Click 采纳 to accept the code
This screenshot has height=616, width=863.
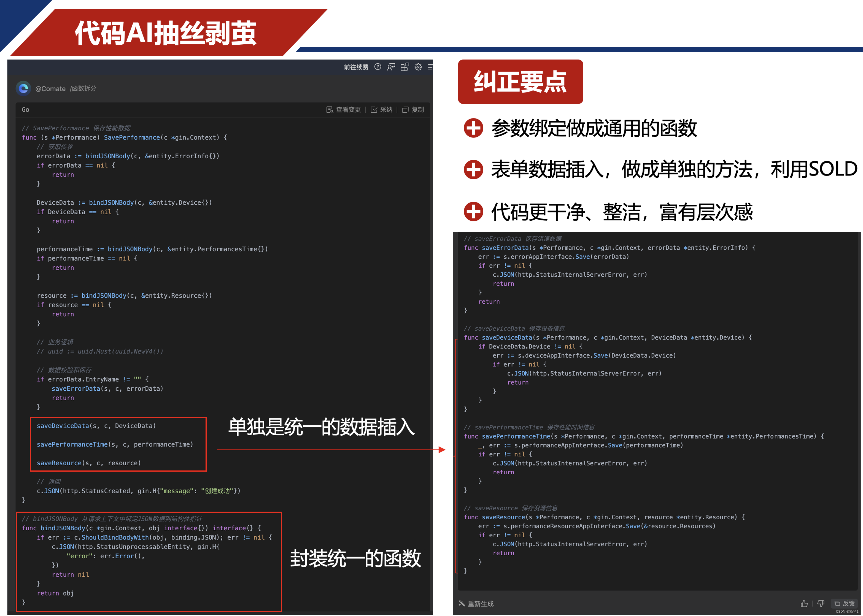click(382, 110)
